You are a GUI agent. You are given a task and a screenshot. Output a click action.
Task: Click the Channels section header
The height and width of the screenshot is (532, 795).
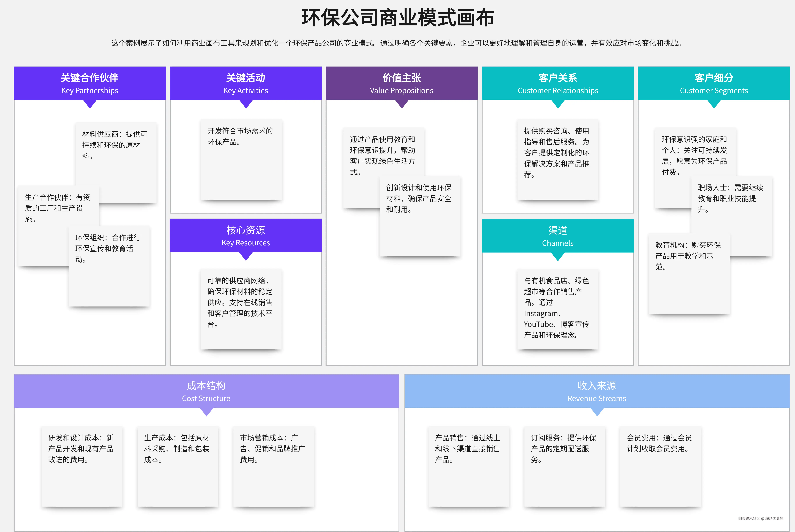click(x=558, y=236)
